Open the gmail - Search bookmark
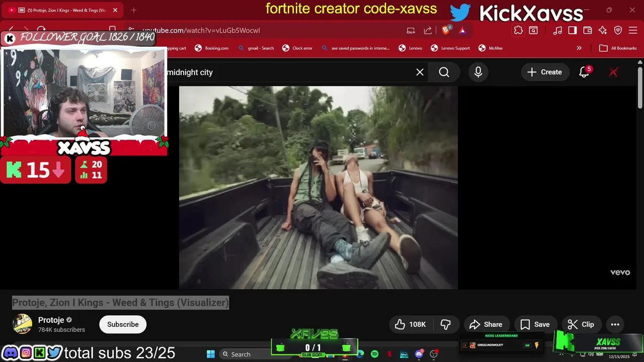Image resolution: width=644 pixels, height=362 pixels. coord(255,48)
